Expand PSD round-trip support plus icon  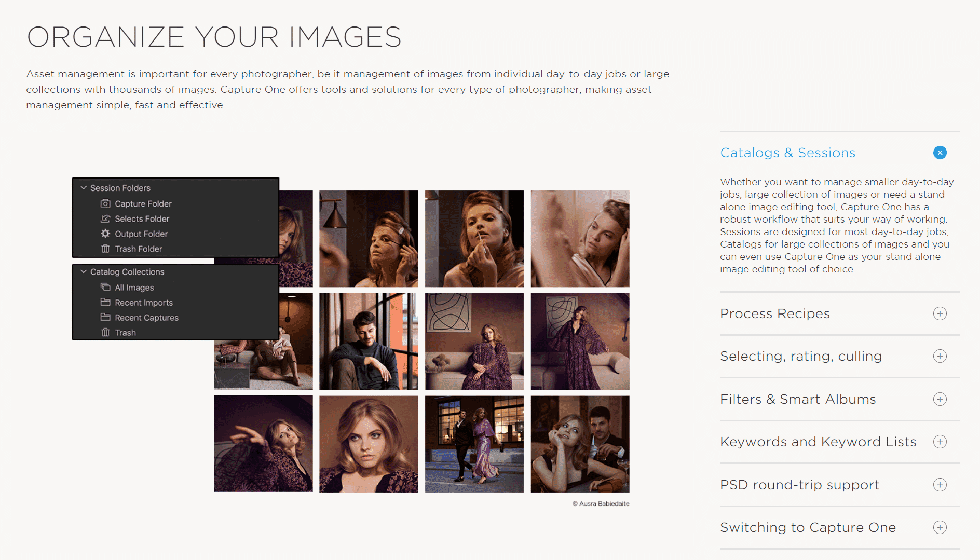tap(940, 485)
